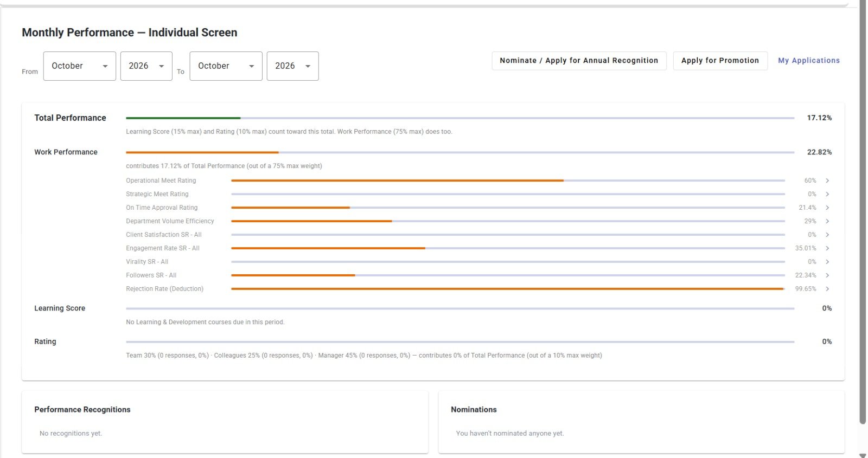
Task: Click the Rating progress bar
Action: tap(460, 342)
